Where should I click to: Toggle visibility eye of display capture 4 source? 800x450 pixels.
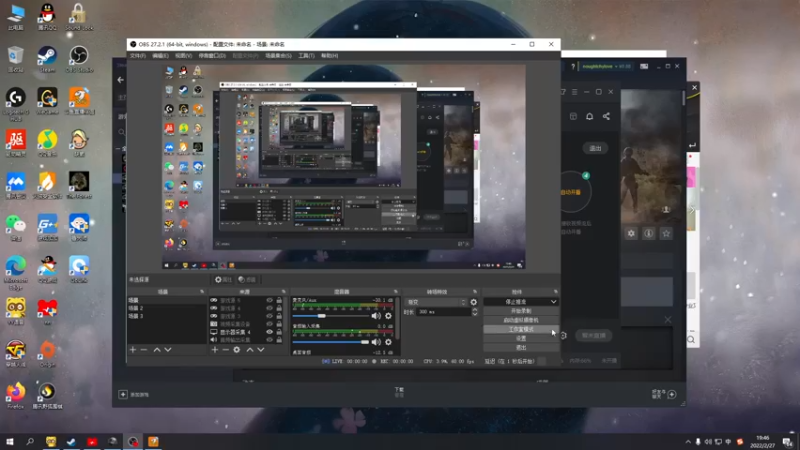pos(269,332)
